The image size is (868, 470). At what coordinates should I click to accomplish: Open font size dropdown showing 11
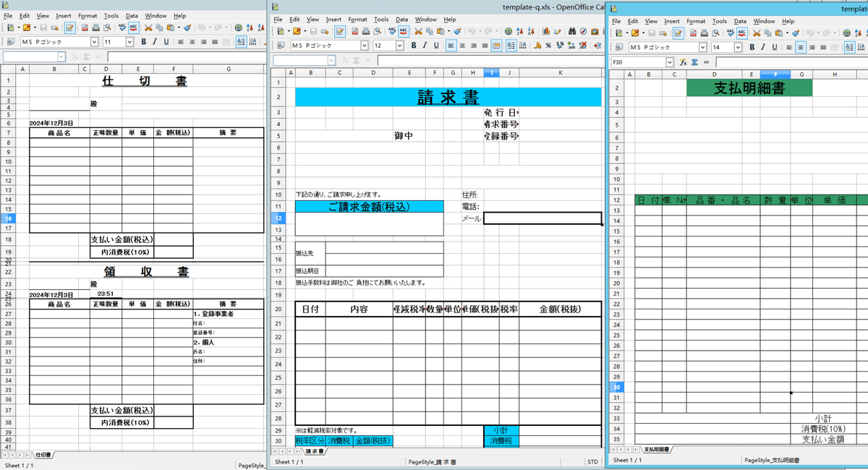tap(129, 42)
